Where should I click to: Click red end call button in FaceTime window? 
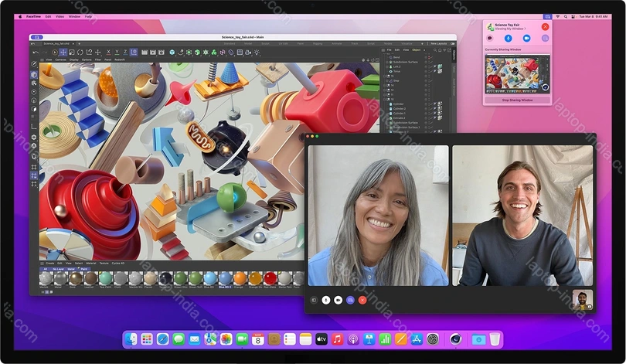[362, 299]
